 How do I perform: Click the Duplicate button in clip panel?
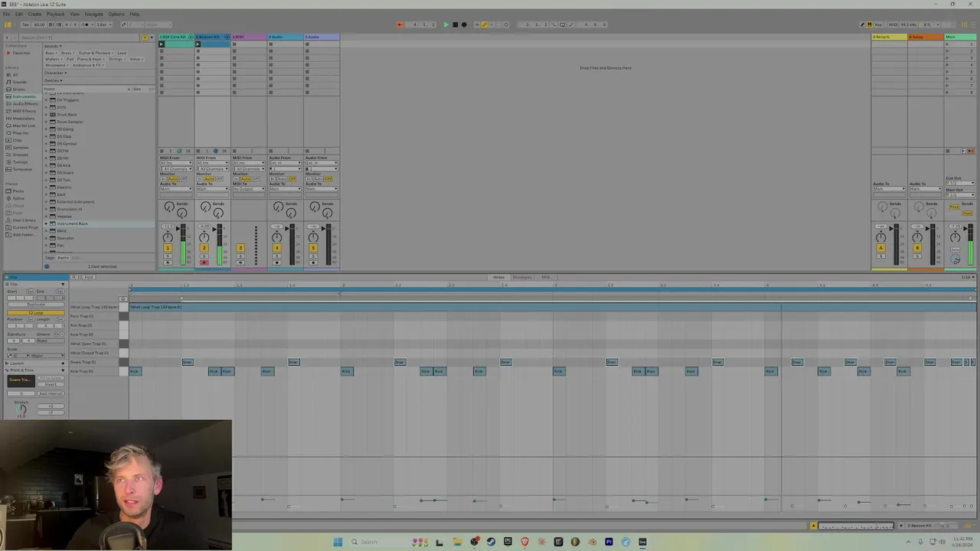[x=36, y=305]
